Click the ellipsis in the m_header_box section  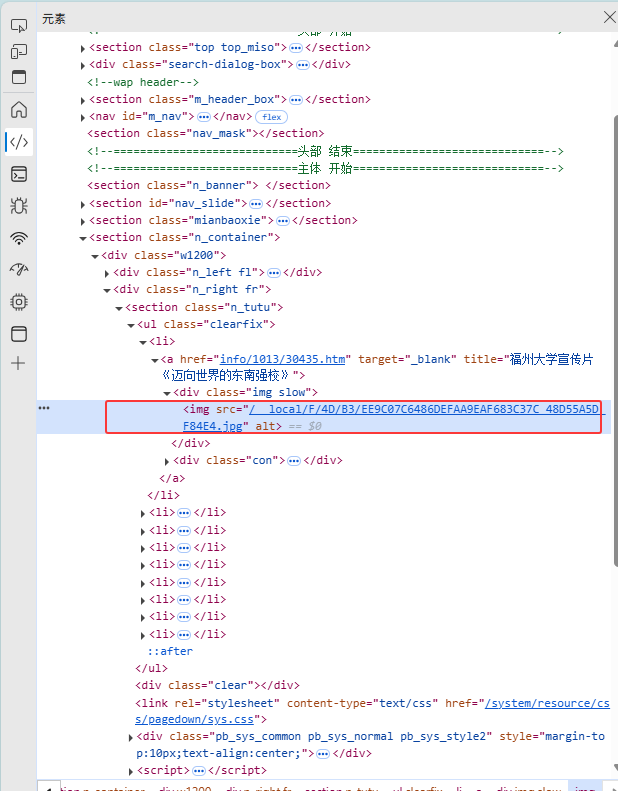click(296, 100)
